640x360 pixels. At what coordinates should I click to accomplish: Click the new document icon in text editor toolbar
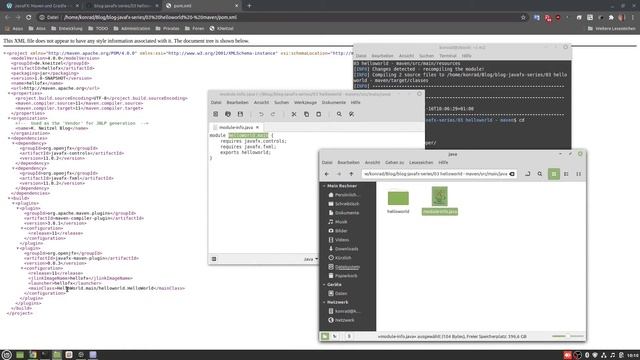pos(216,114)
